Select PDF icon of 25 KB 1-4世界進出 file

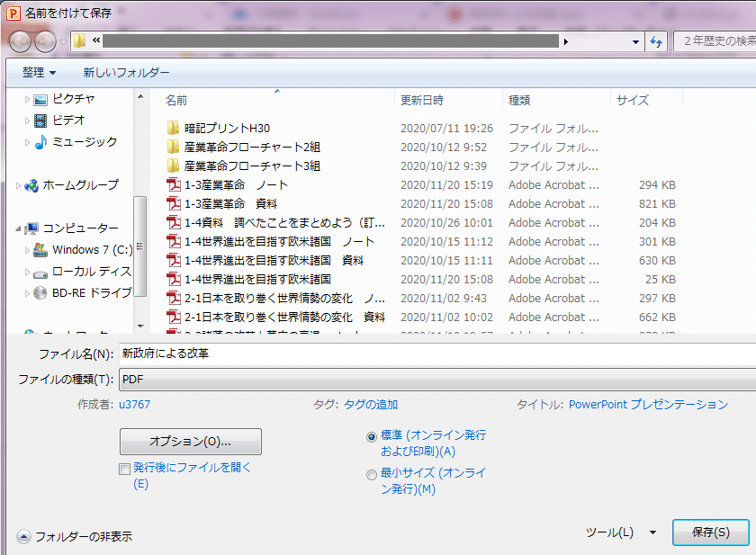click(x=173, y=279)
